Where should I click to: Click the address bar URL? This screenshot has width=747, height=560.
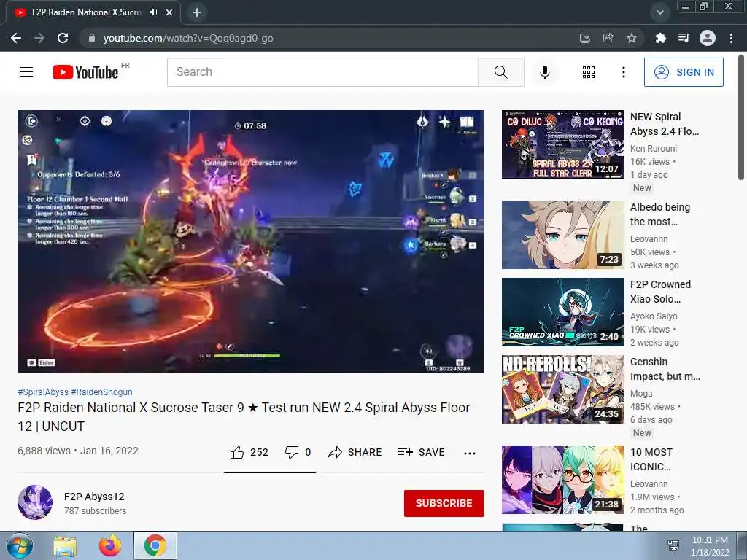click(188, 38)
